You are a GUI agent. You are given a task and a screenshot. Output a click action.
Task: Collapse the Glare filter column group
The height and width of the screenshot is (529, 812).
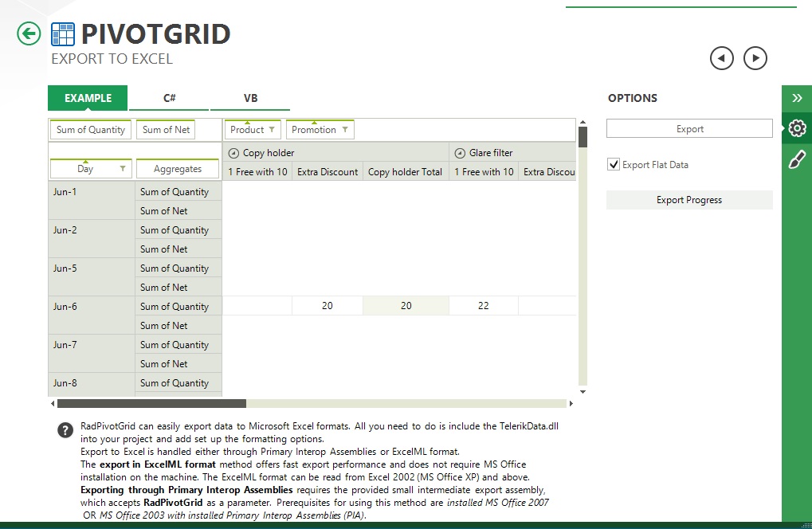coord(459,153)
